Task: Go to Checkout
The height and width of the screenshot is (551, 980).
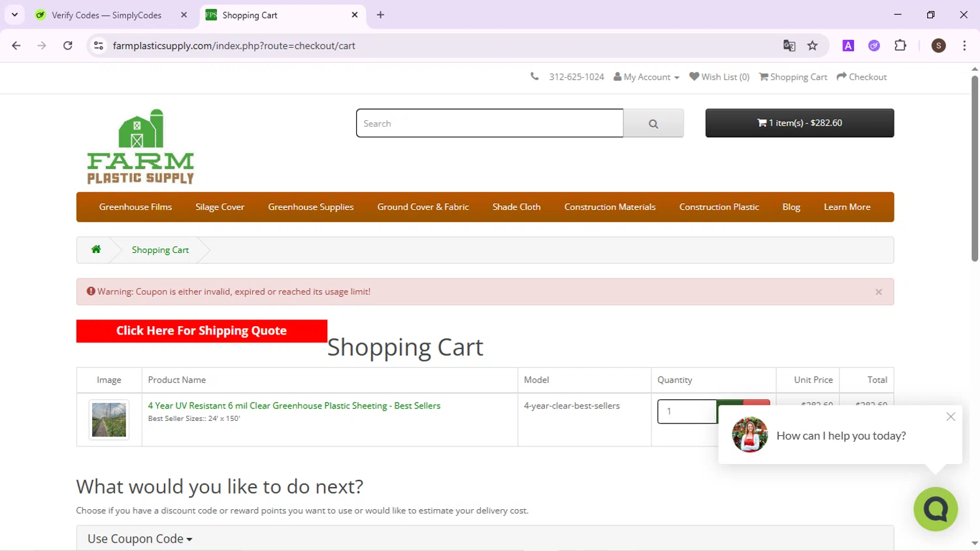Action: point(862,77)
